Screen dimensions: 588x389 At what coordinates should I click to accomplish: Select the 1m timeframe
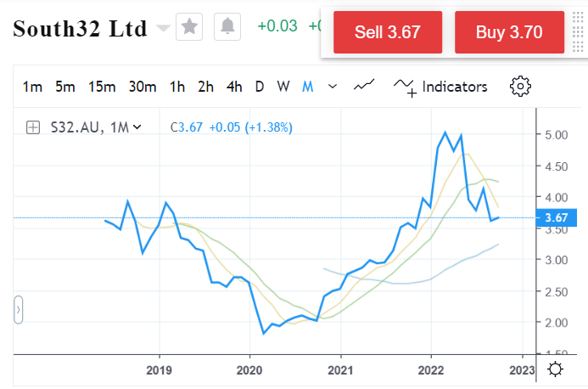tap(32, 87)
